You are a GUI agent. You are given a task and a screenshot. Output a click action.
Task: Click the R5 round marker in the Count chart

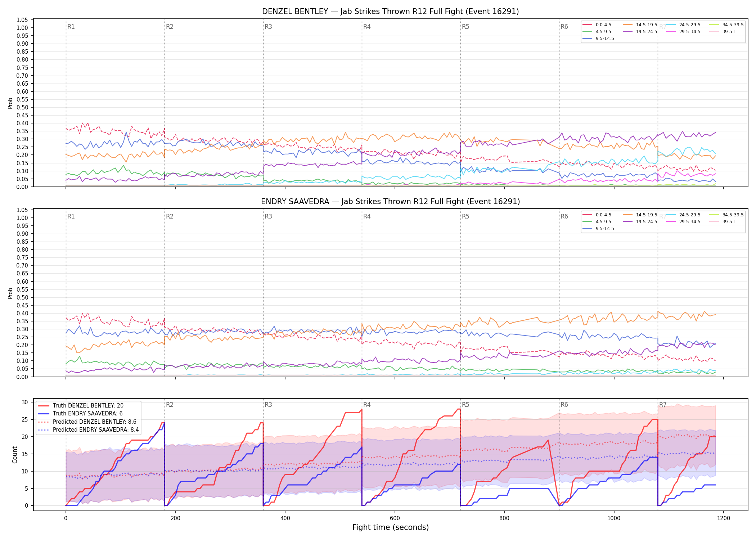coord(465,405)
